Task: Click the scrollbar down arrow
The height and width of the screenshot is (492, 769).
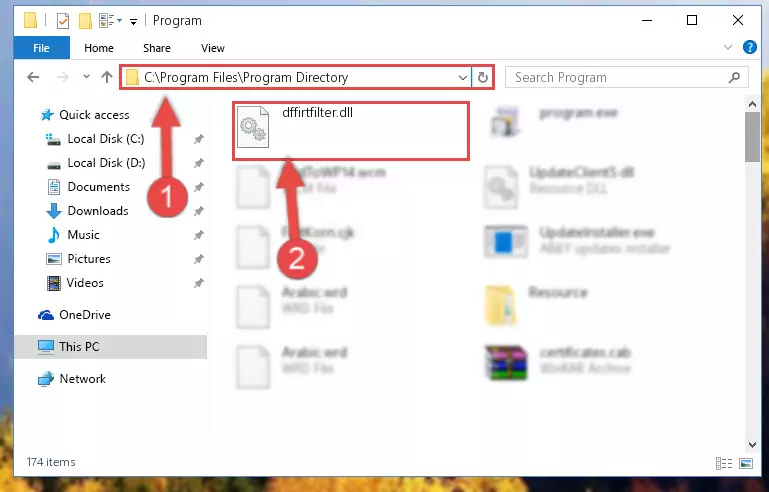Action: [752, 445]
